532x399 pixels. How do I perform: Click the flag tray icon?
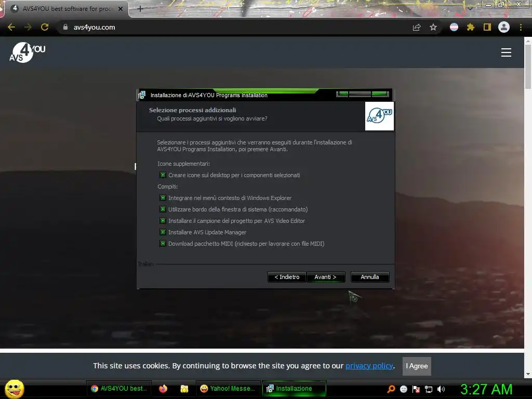coord(416,389)
